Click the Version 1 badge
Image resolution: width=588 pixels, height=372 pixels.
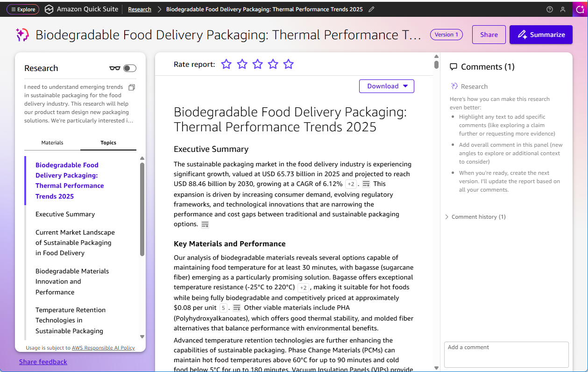(446, 35)
